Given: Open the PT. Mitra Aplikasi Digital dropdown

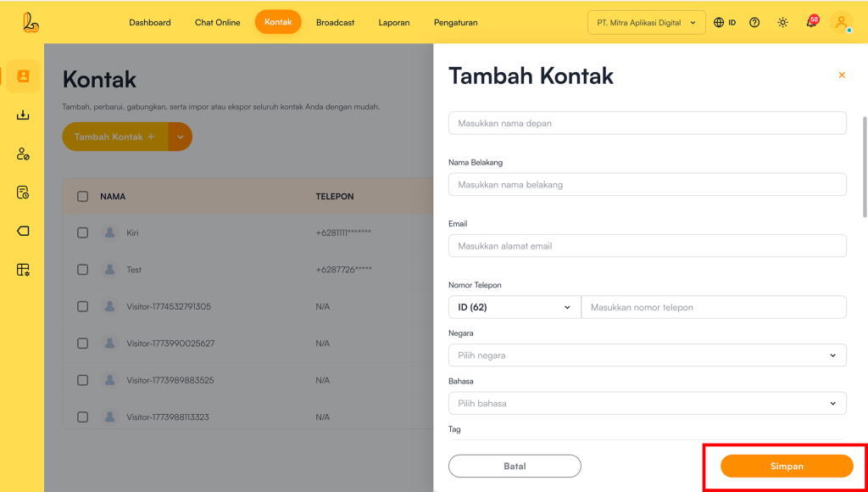Looking at the screenshot, I should coord(647,23).
